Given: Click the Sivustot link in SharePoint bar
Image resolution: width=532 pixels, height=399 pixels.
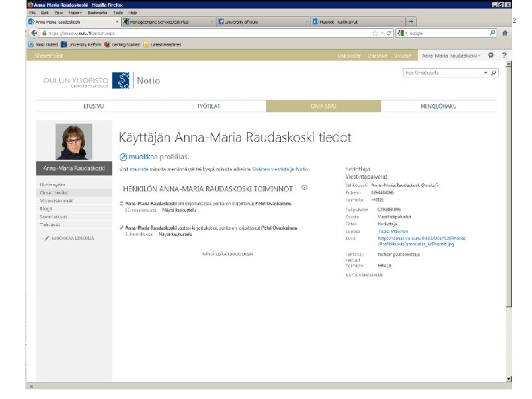Looking at the screenshot, I should pos(403,55).
